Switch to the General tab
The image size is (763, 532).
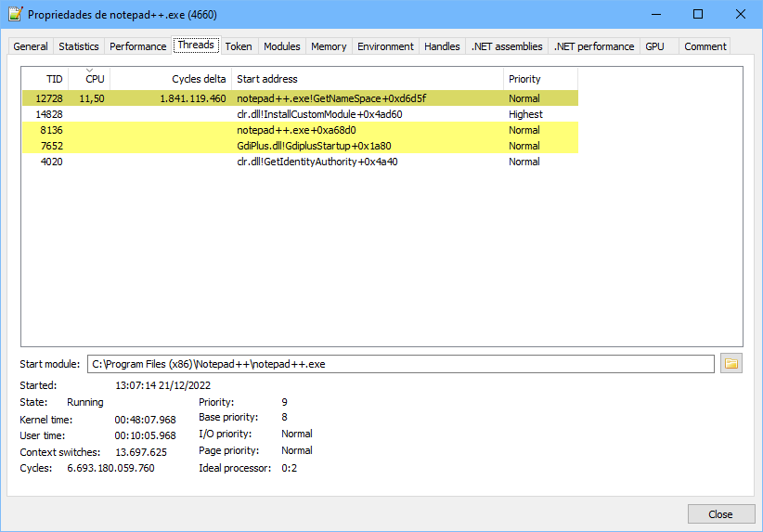31,46
